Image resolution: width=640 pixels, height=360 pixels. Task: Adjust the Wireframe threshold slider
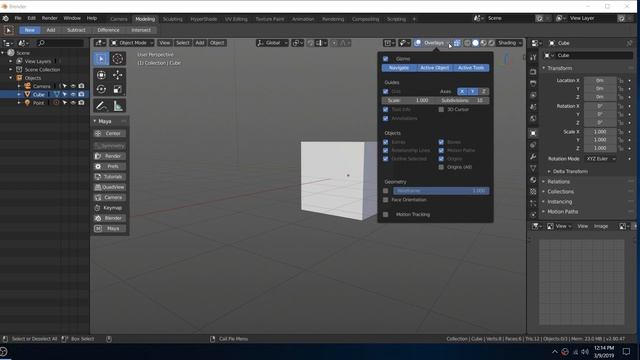[441, 191]
